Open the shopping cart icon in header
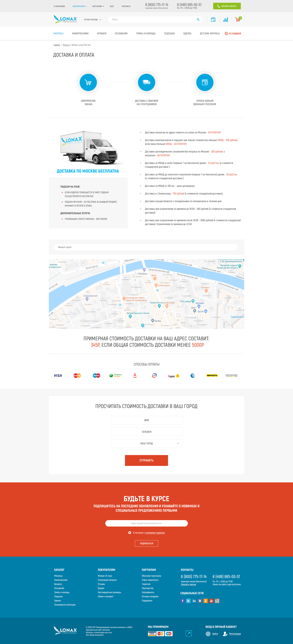The image size is (293, 644). click(x=238, y=20)
